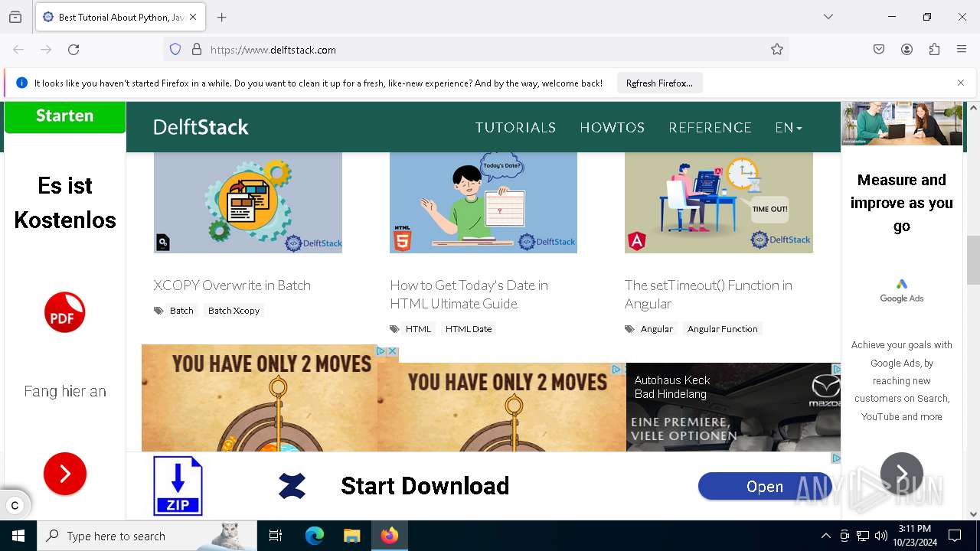
Task: Open Firefox account icon
Action: coord(906,50)
